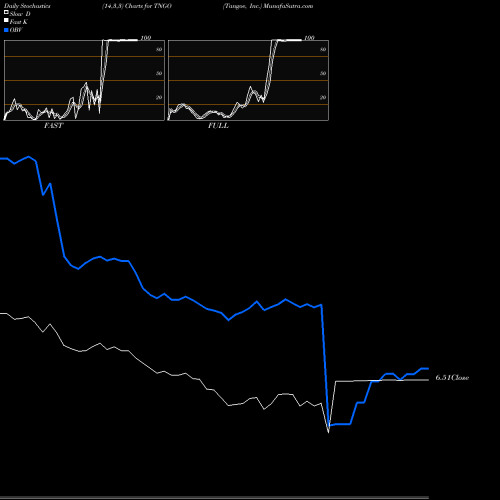Image resolution: width=500 pixels, height=500 pixels.
Task: Click the 'FULL' chart caption
Action: [x=218, y=126]
